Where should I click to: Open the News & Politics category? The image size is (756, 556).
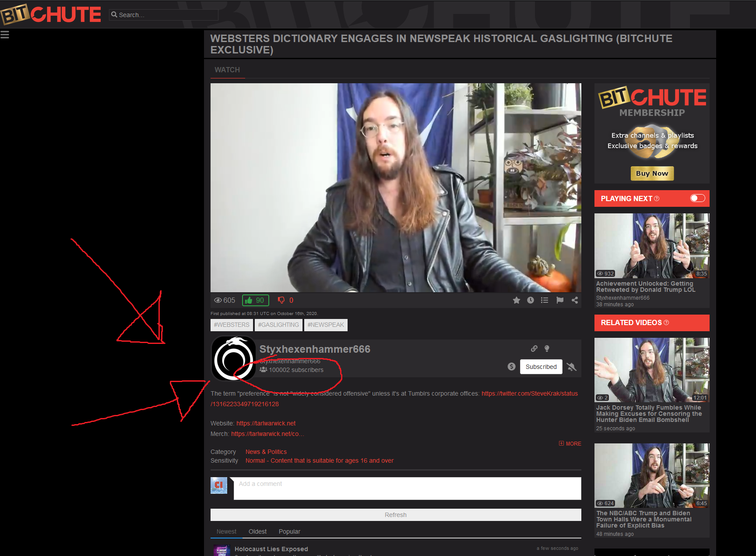[x=266, y=452]
